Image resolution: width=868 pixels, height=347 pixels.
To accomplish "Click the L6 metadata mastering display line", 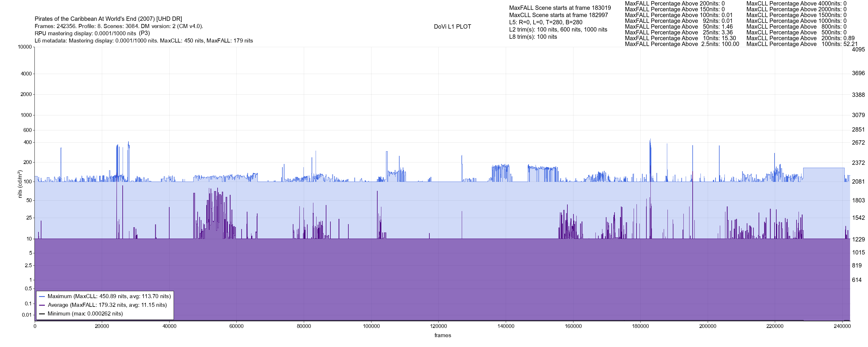I will [x=144, y=41].
